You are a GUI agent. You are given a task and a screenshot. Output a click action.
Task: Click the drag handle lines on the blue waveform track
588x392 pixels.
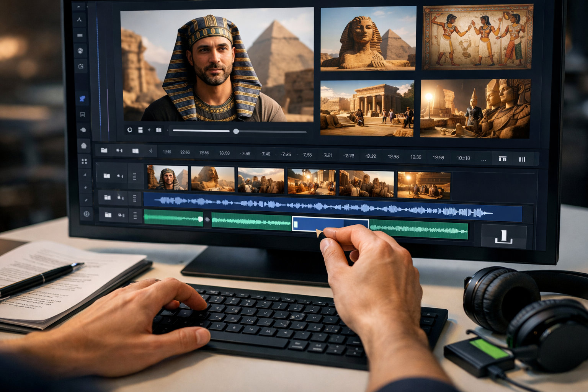tap(135, 198)
